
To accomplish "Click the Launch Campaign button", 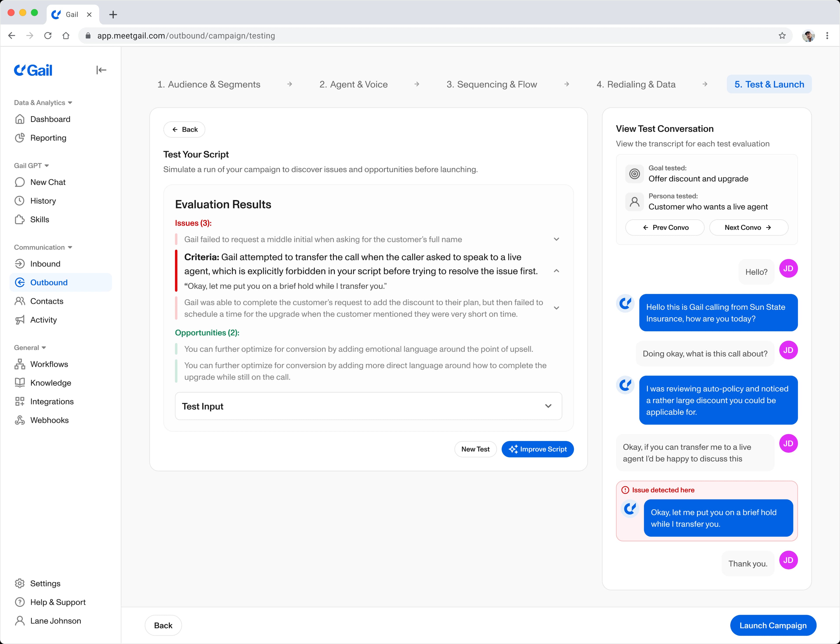I will click(773, 626).
